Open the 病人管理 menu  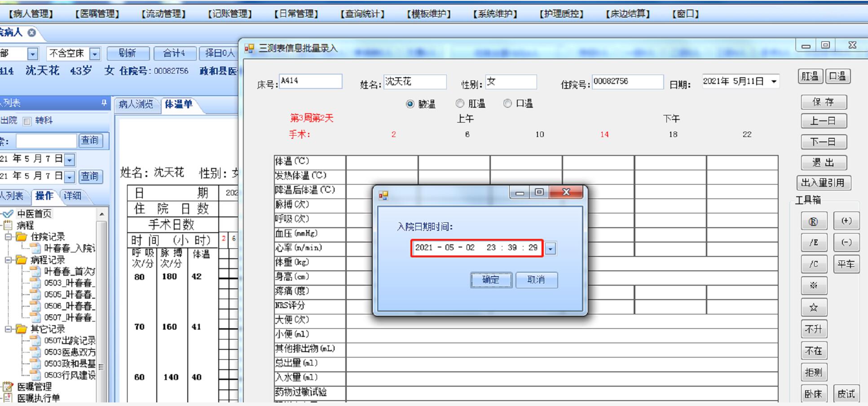tap(31, 14)
